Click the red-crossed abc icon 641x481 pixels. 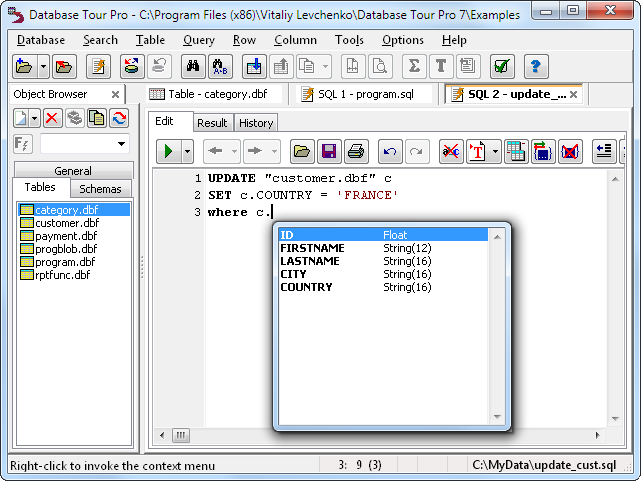pos(451,152)
